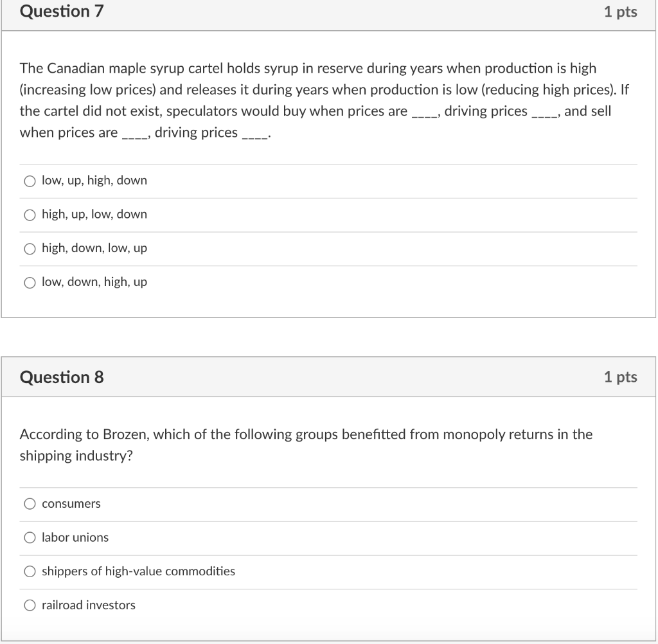Pick the "railroad investors" answer text

pyautogui.click(x=88, y=605)
